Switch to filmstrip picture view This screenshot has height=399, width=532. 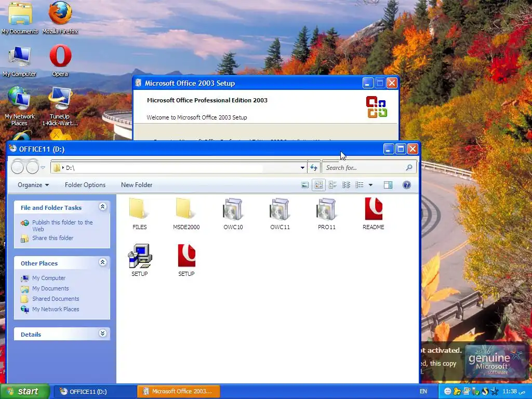pos(305,185)
